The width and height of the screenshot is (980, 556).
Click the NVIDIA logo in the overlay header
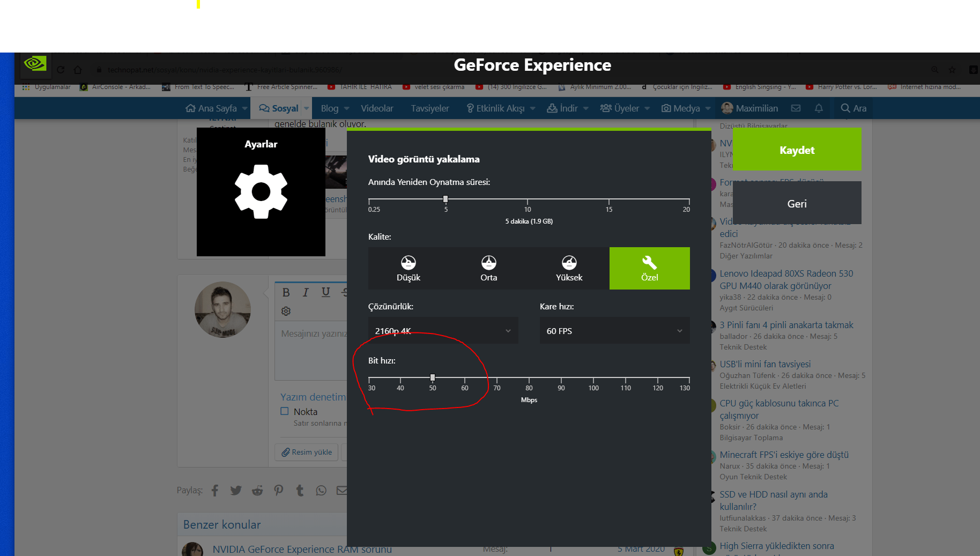[x=35, y=64]
